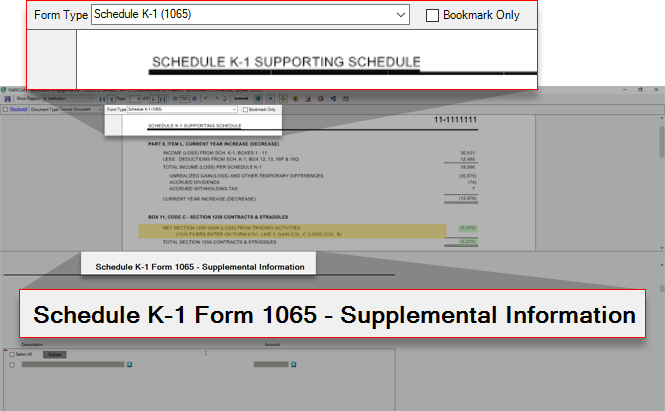Viewport: 665px width, 411px height.
Task: Click the Reviewed link
Action: click(18, 109)
